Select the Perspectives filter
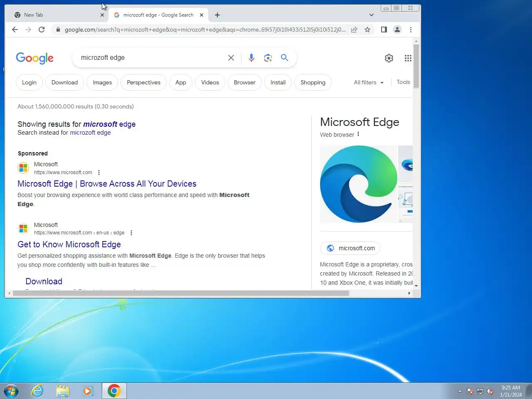Image resolution: width=532 pixels, height=399 pixels. pyautogui.click(x=143, y=82)
